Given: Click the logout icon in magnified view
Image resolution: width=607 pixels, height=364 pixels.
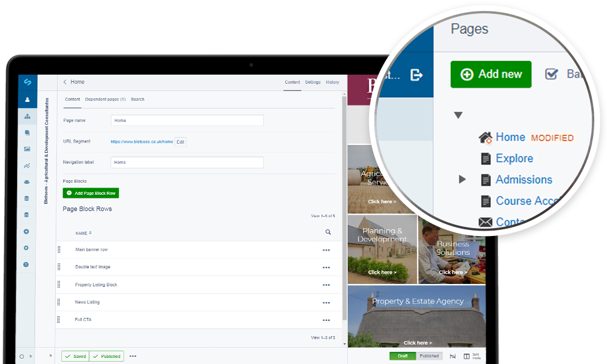Looking at the screenshot, I should pos(416,75).
